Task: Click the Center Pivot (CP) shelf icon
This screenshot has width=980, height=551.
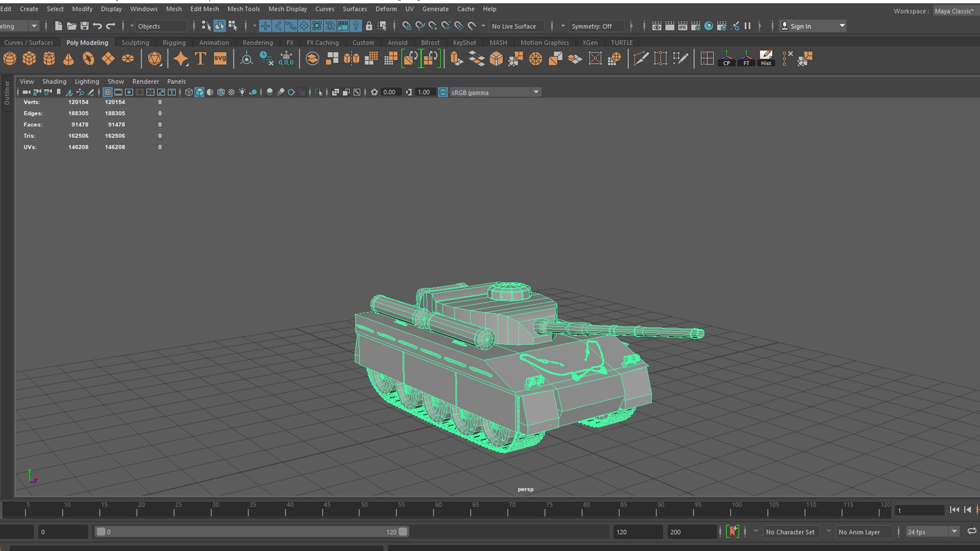Action: point(726,59)
